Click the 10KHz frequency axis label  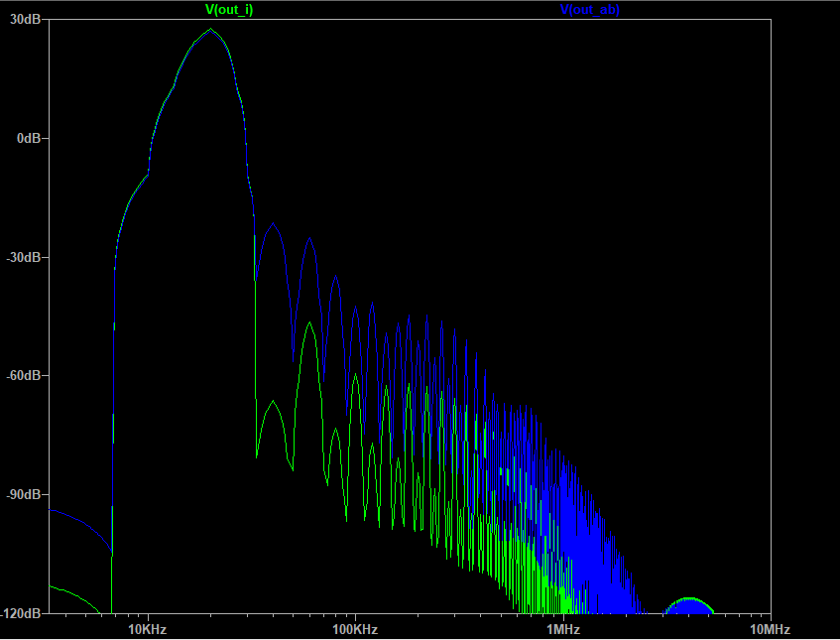click(x=148, y=629)
